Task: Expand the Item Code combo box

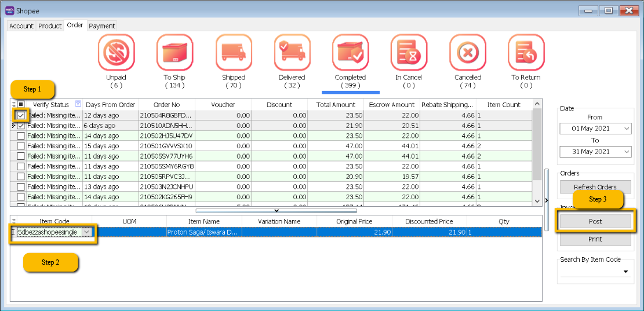Action: click(x=87, y=232)
